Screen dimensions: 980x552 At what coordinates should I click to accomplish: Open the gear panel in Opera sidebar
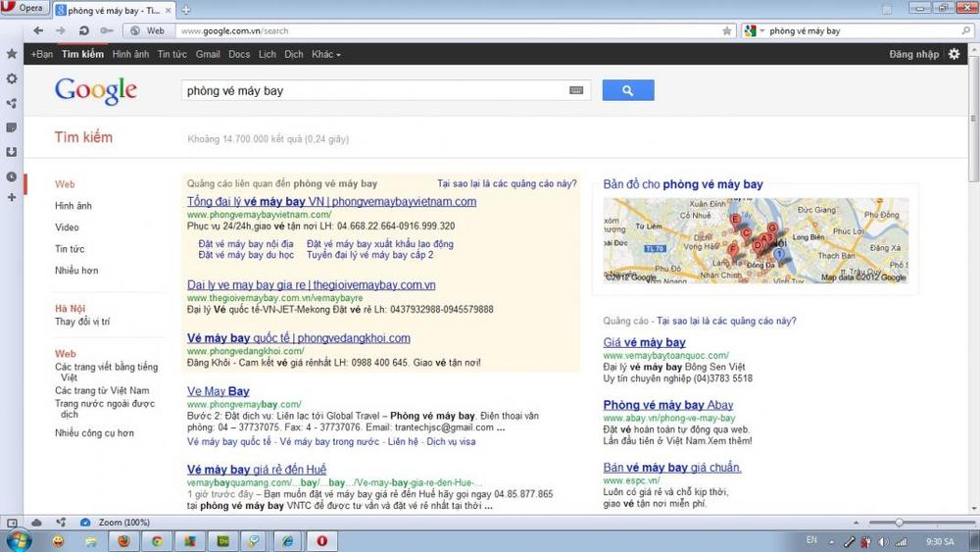coord(11,78)
